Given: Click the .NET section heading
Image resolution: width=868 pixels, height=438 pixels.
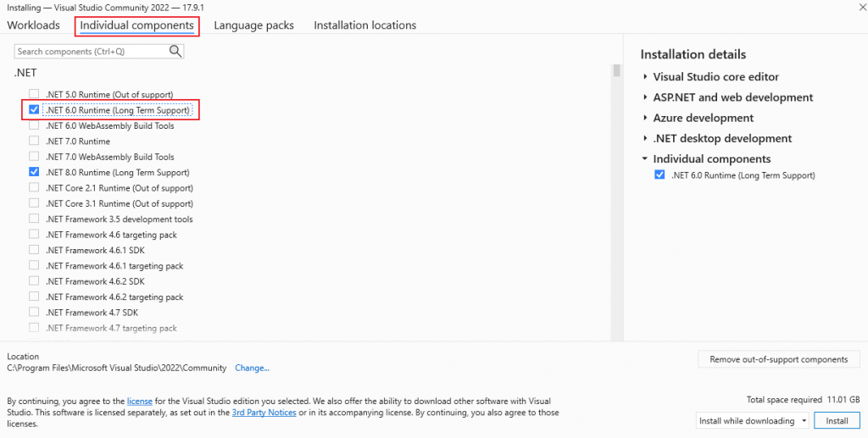Looking at the screenshot, I should tap(25, 73).
